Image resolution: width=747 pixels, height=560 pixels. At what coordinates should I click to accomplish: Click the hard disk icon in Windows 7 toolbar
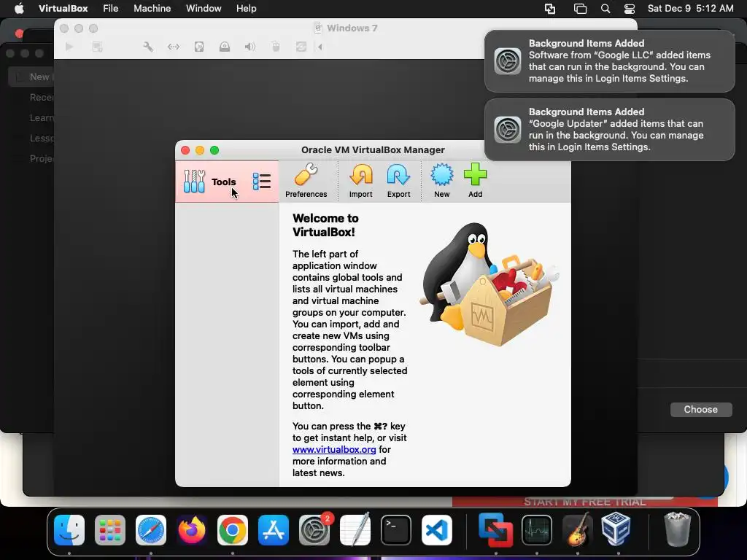click(x=199, y=47)
